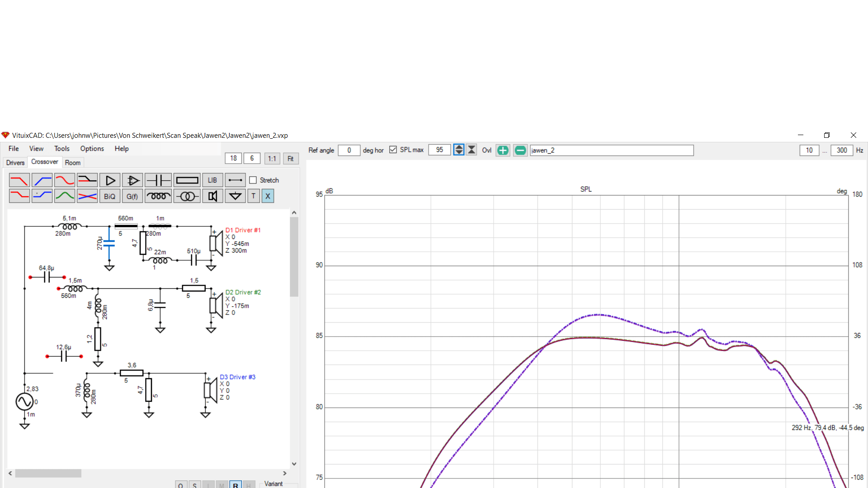
Task: Select the blue high-shelf filter tool
Action: pos(42,196)
